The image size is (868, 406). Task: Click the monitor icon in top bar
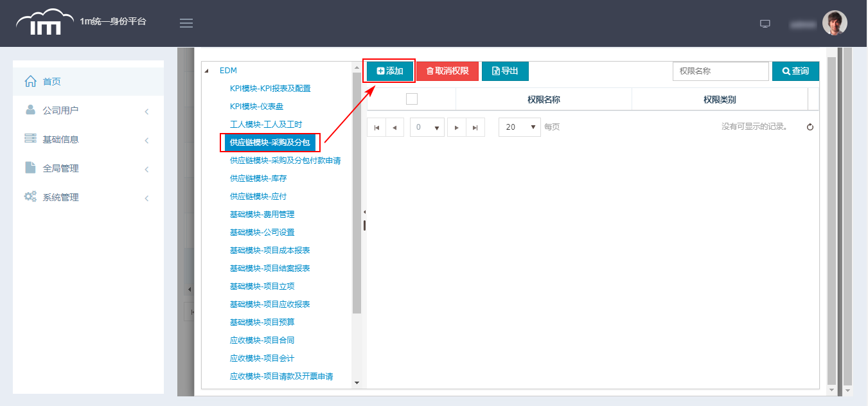click(765, 24)
